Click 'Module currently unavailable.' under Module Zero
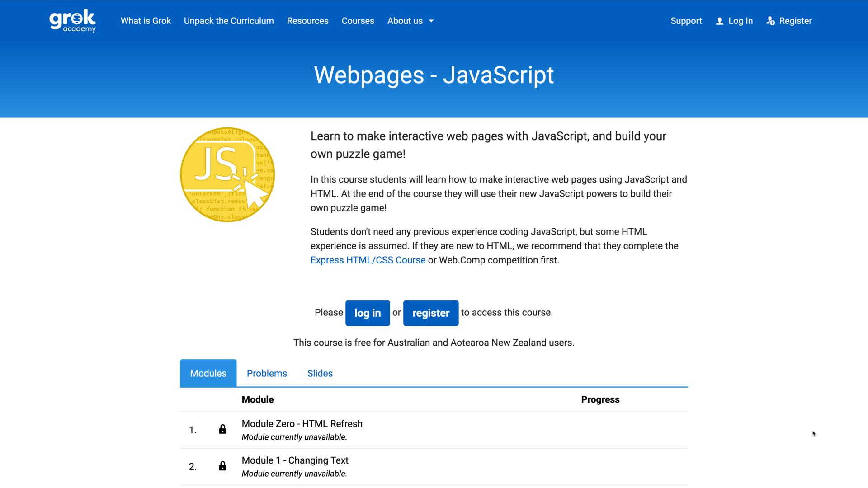 (294, 437)
